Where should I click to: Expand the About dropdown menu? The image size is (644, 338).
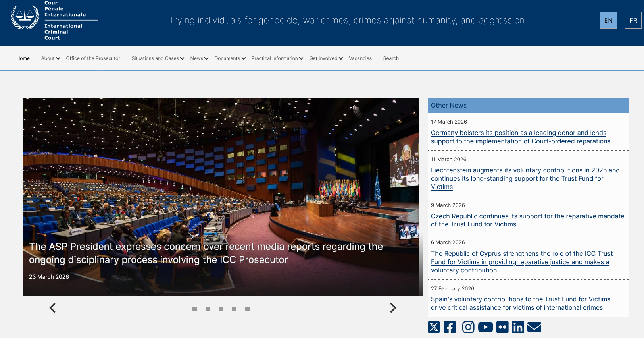(x=50, y=58)
